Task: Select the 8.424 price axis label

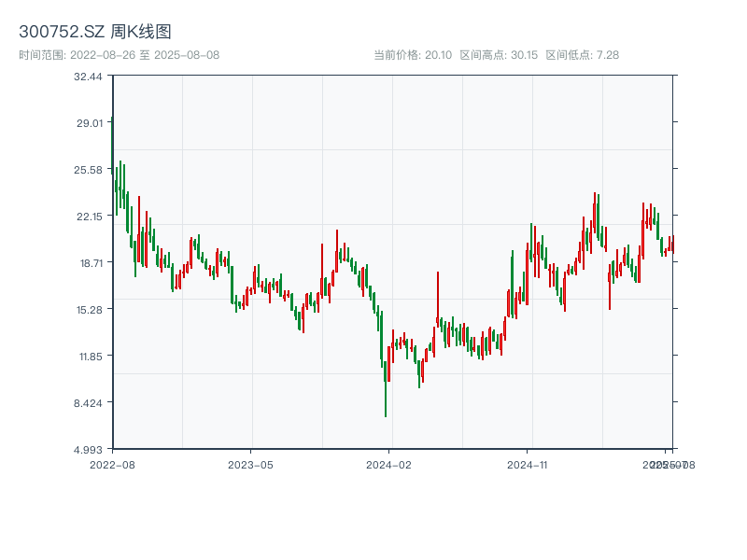Action: 88,403
